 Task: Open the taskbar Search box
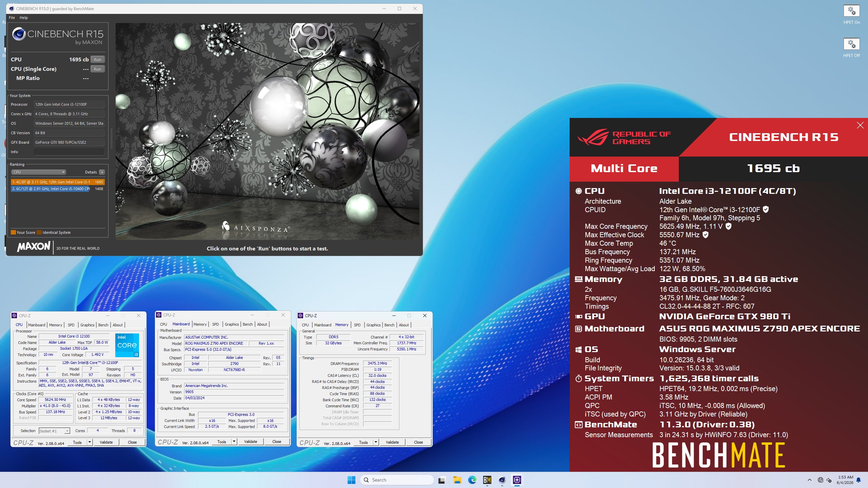pyautogui.click(x=397, y=480)
